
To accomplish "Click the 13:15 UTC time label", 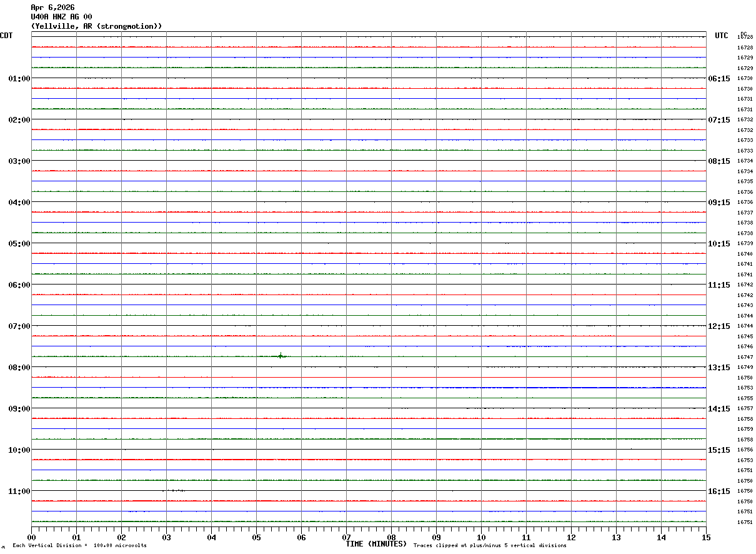I will pyautogui.click(x=719, y=368).
